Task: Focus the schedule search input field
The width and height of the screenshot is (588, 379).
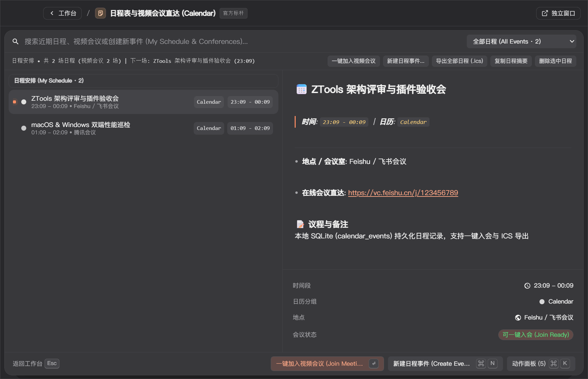Action: pyautogui.click(x=243, y=42)
